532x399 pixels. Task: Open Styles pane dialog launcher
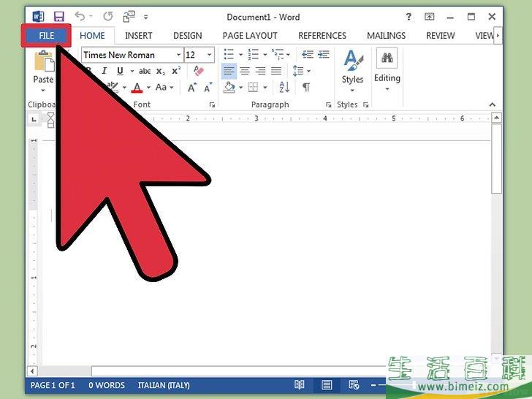coord(365,104)
